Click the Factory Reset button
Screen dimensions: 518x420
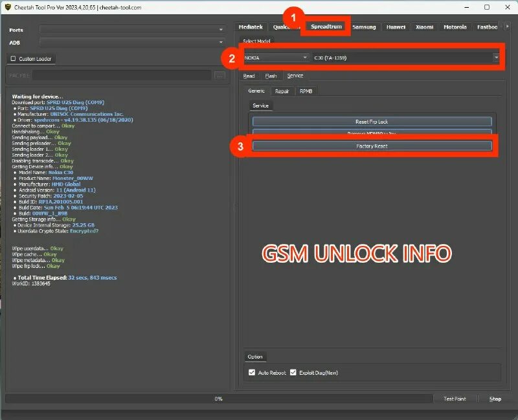coord(372,146)
